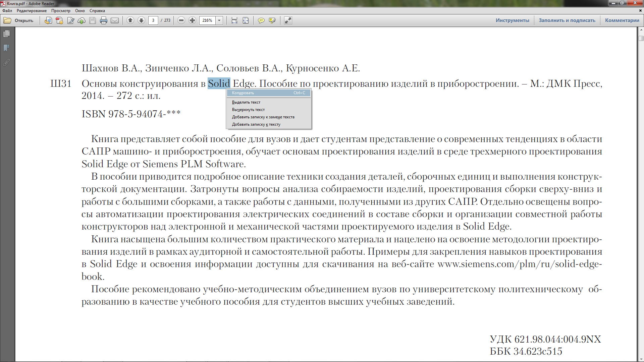Click the Книга.pdf - Adobe Reader title
This screenshot has width=644, height=362.
click(x=31, y=4)
